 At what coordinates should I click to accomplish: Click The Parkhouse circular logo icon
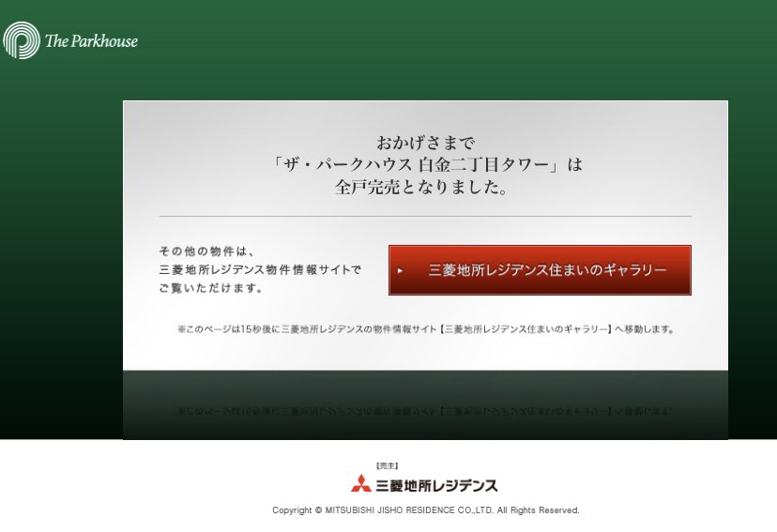click(22, 40)
